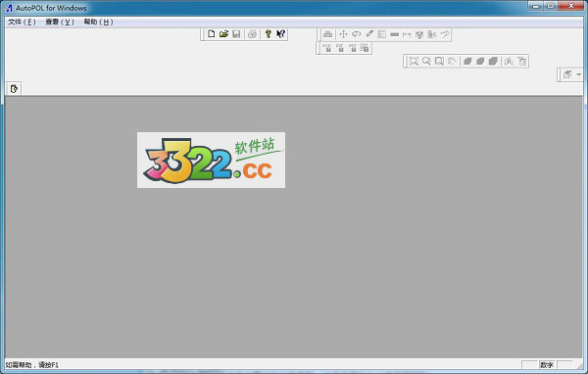
Task: Click the 数字 indicator in status bar
Action: pos(547,364)
